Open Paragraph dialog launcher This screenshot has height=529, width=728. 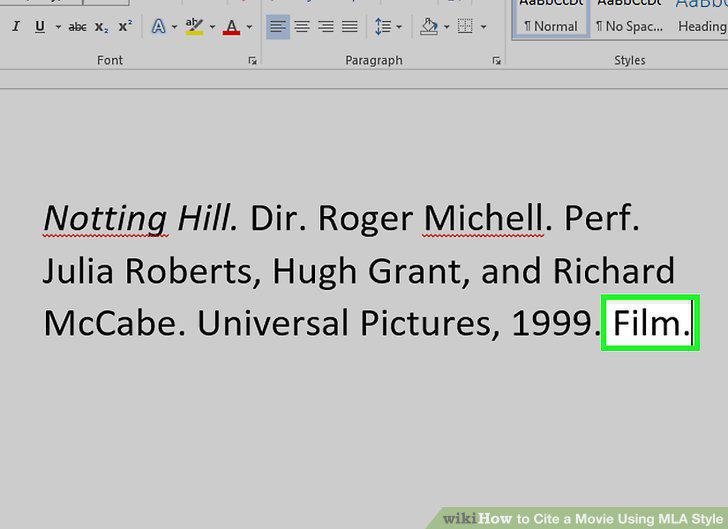point(496,60)
